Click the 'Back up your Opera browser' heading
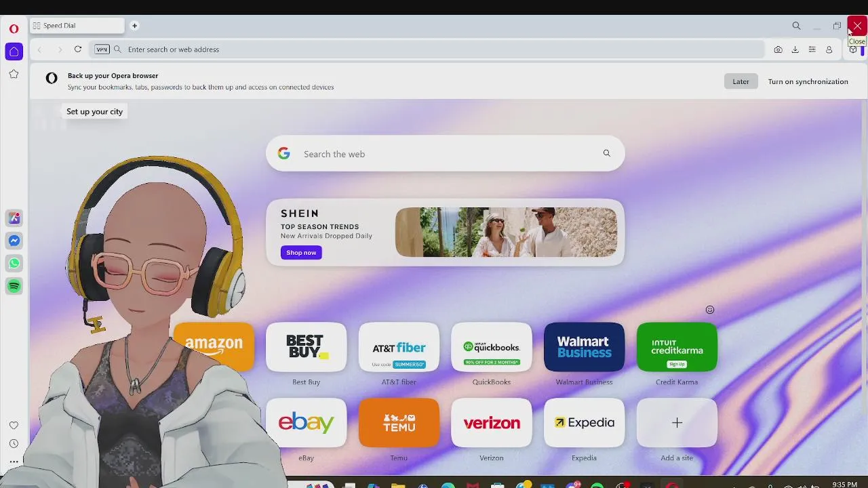Screen dimensions: 868x488 coord(113,76)
